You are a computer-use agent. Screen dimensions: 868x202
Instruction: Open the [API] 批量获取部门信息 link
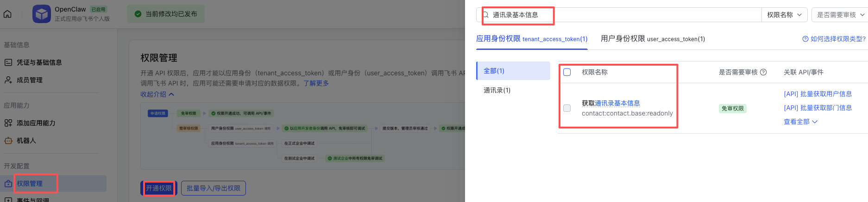click(818, 108)
